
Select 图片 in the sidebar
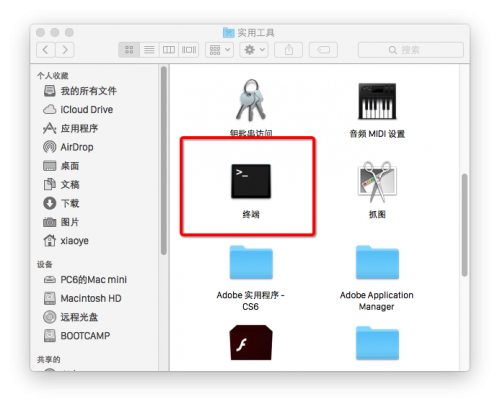[61, 222]
